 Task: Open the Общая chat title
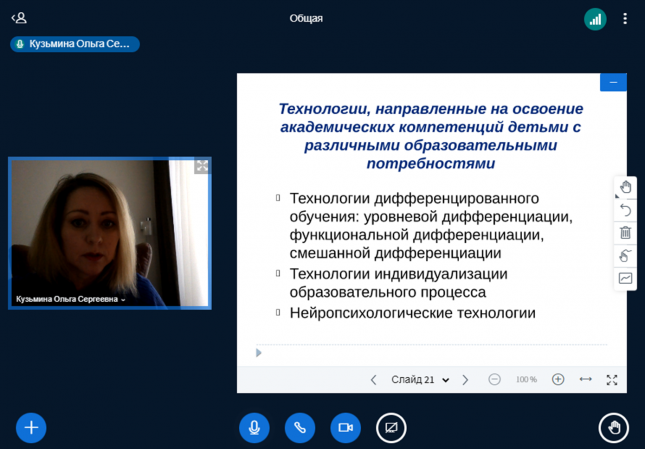tap(306, 19)
